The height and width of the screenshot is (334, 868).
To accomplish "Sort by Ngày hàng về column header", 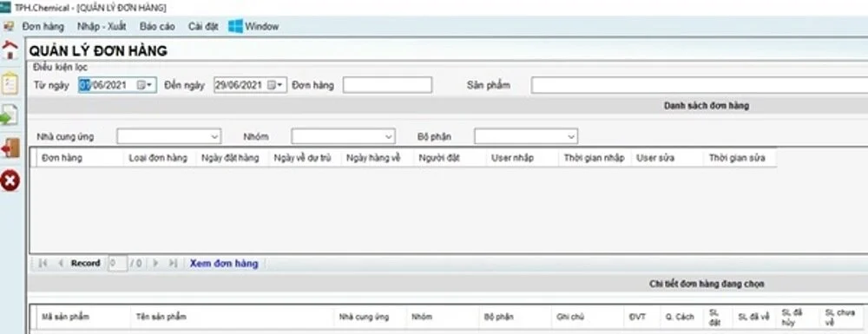I will (377, 158).
